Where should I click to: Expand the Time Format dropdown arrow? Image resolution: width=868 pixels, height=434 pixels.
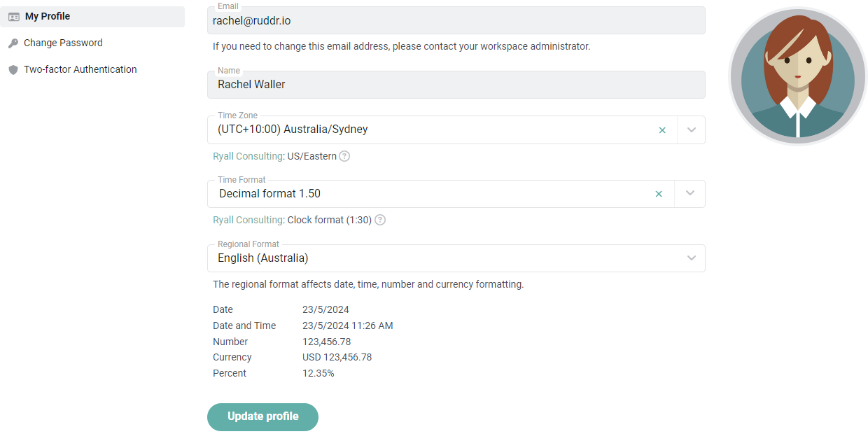pyautogui.click(x=690, y=194)
